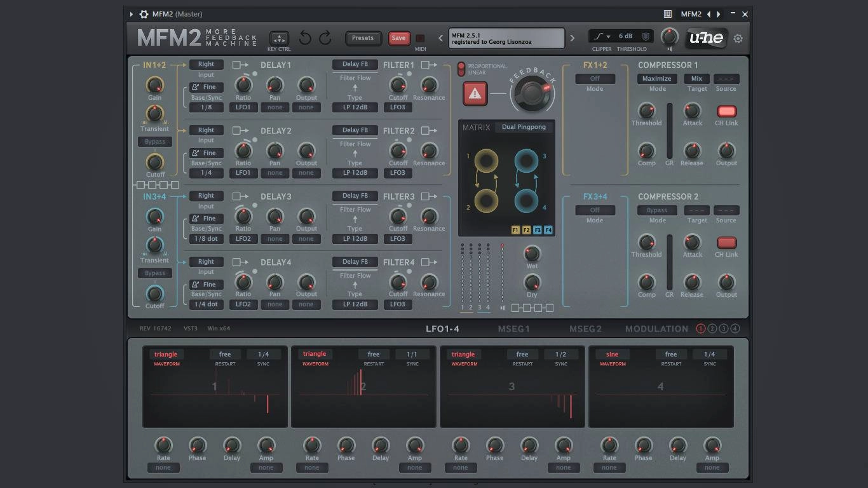Open the Matrix Dual Pingpong dropdown
The height and width of the screenshot is (488, 868).
point(524,127)
